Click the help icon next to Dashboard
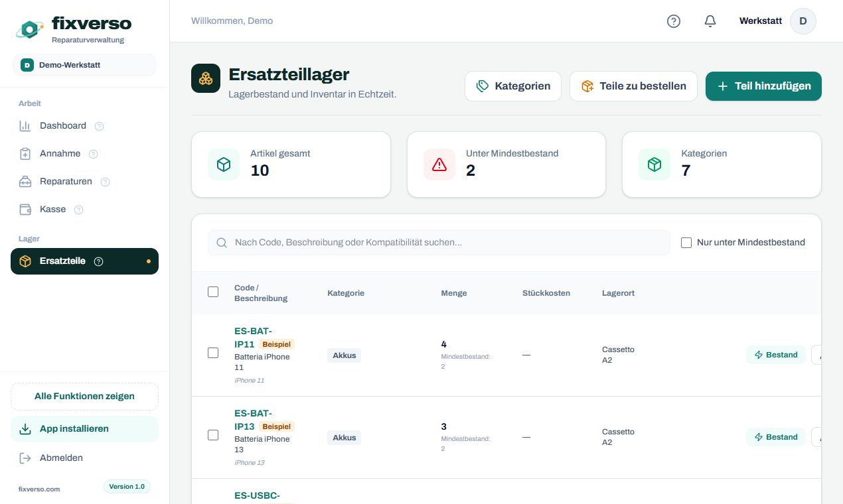 [100, 126]
